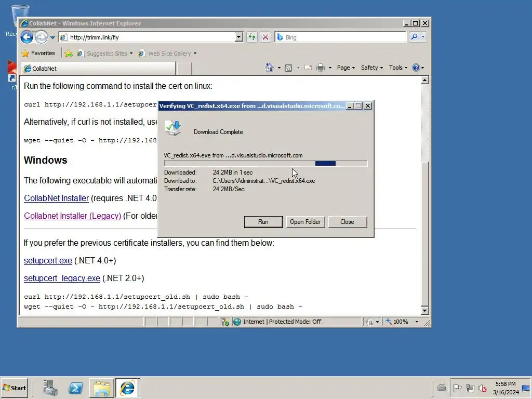
Task: Click the popup blocker status bar icon
Action: coord(225,322)
